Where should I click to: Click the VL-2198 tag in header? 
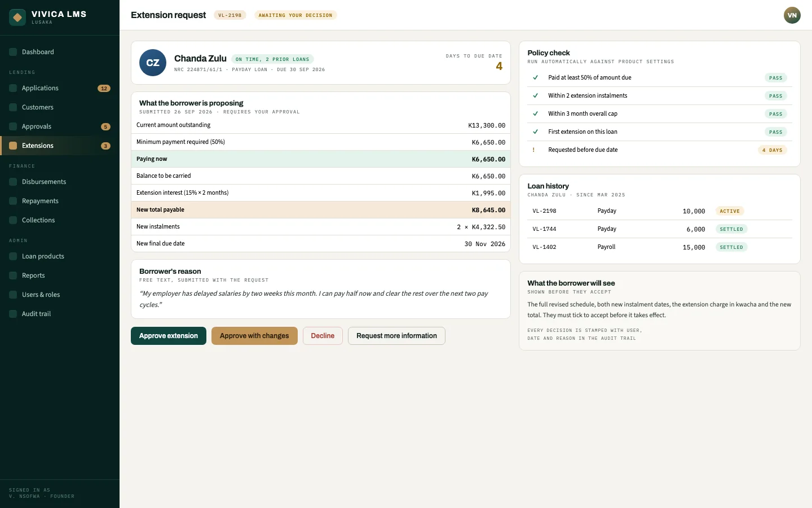[230, 15]
